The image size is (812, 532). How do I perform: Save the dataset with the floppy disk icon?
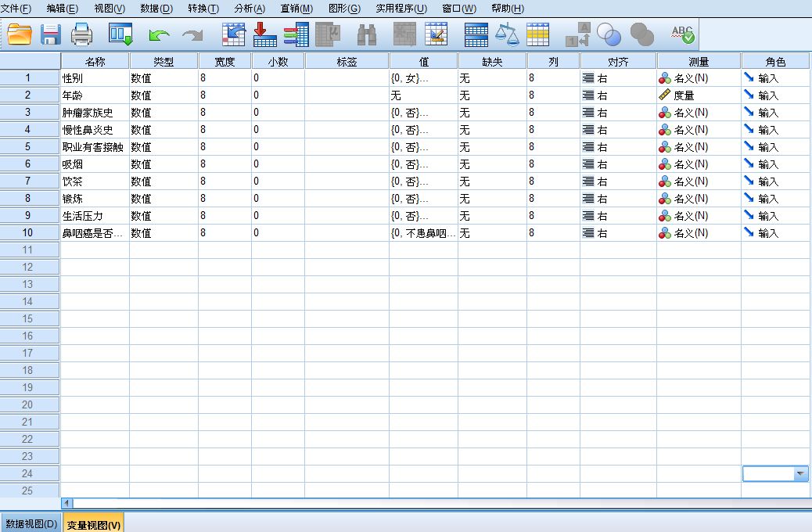51,34
